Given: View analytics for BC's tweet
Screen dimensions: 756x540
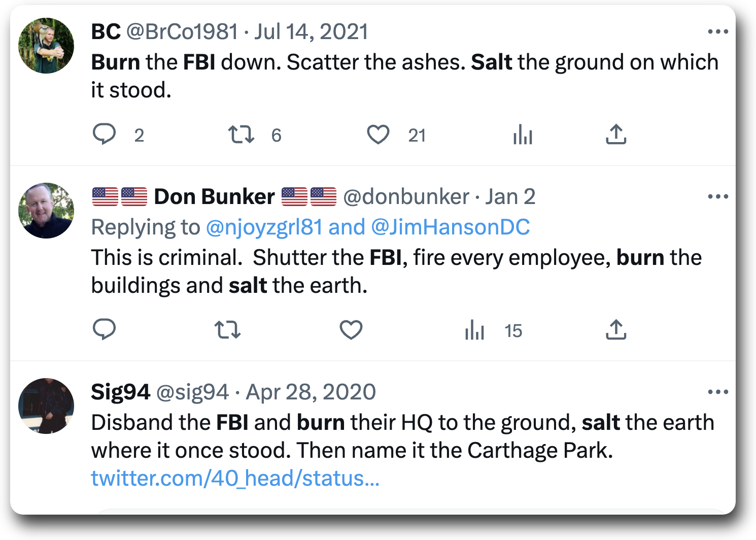Looking at the screenshot, I should point(523,134).
